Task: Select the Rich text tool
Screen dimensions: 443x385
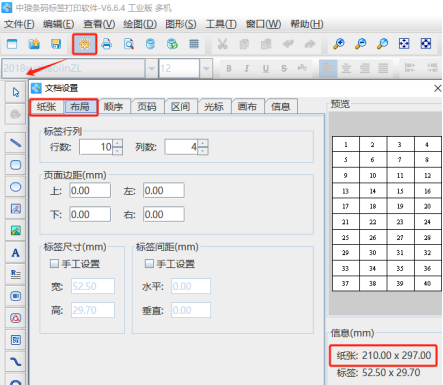Action: (16, 274)
